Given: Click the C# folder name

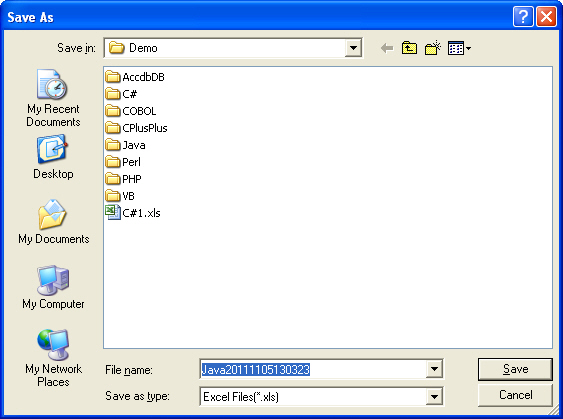Looking at the screenshot, I should [x=130, y=94].
